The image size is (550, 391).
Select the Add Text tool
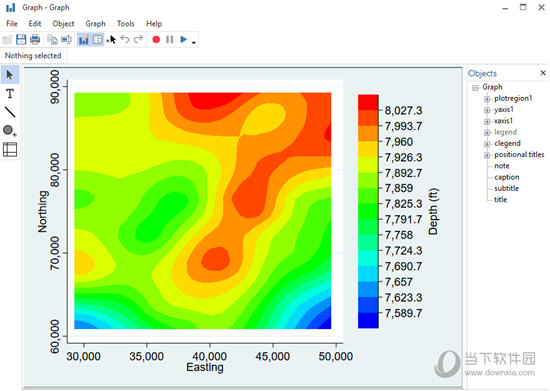pos(10,94)
